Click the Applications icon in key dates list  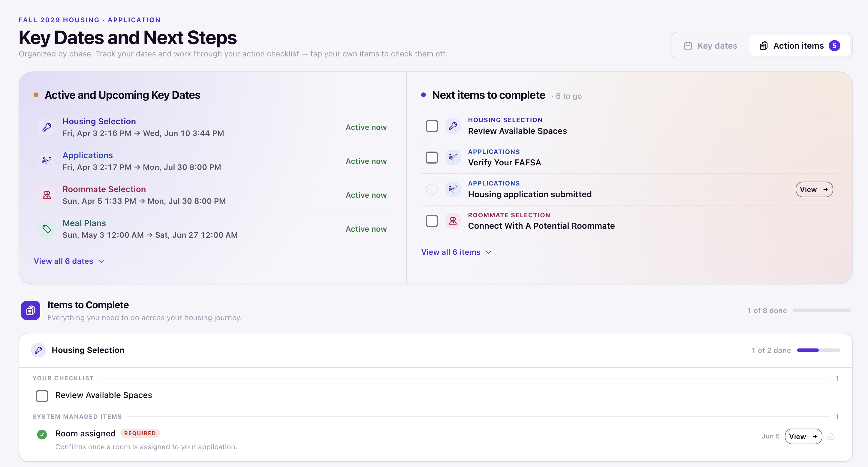coord(47,161)
